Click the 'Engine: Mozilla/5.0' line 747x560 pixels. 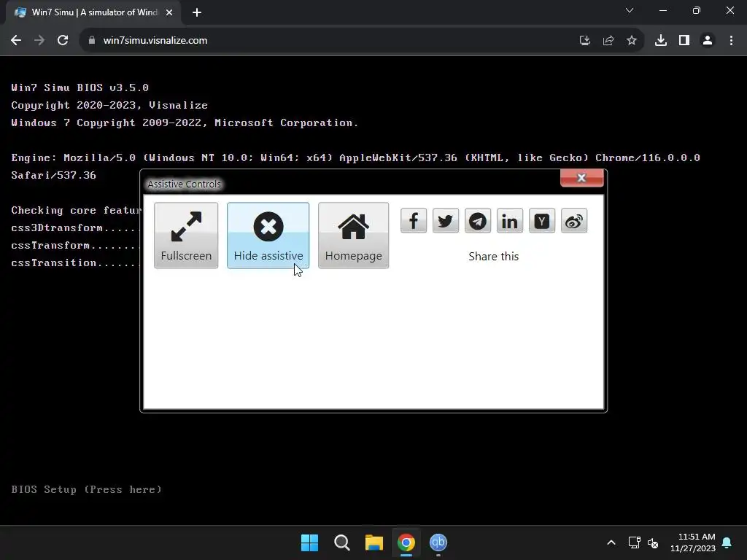pos(355,157)
